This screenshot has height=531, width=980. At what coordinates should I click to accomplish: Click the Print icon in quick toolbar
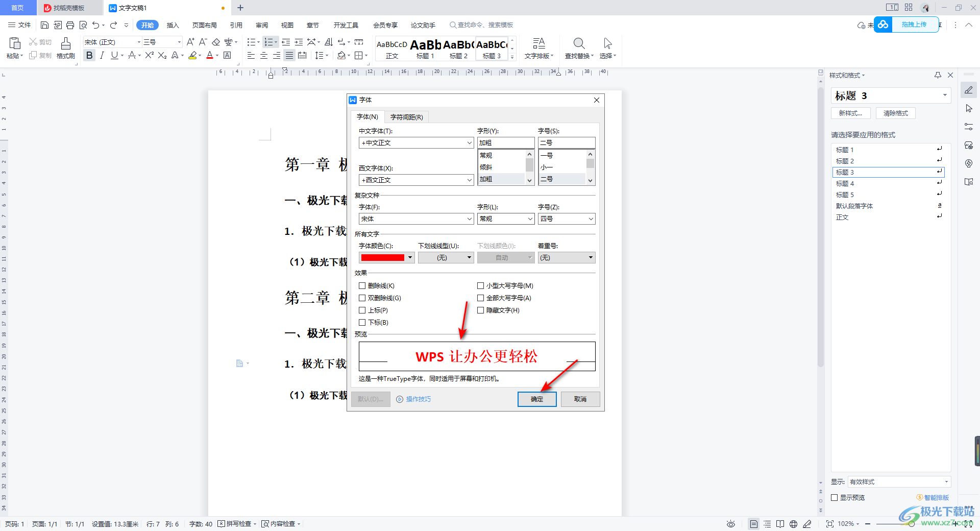70,25
